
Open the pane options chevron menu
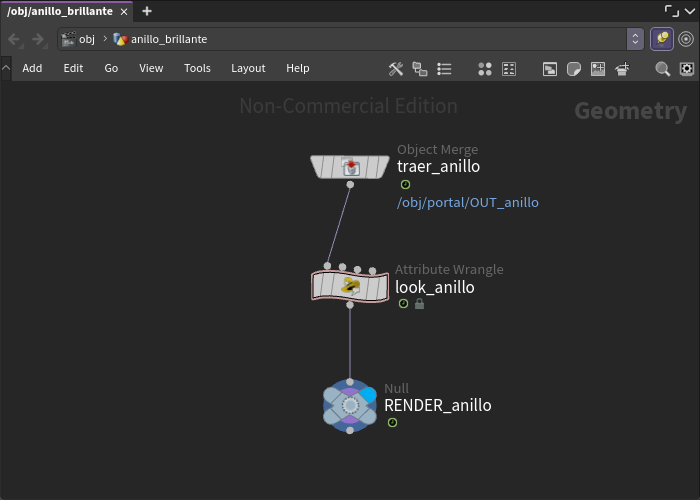(690, 12)
